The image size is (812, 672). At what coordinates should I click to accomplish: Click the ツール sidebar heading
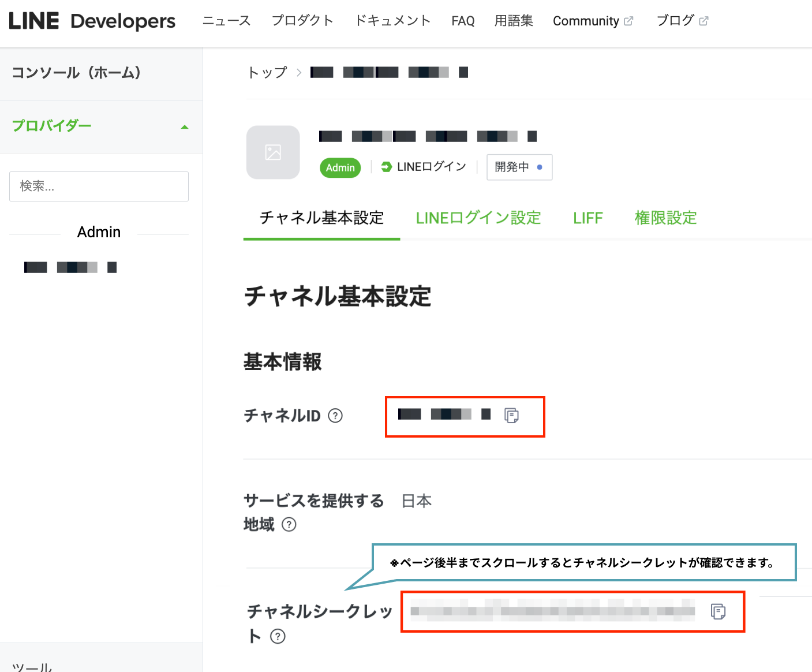tap(32, 667)
